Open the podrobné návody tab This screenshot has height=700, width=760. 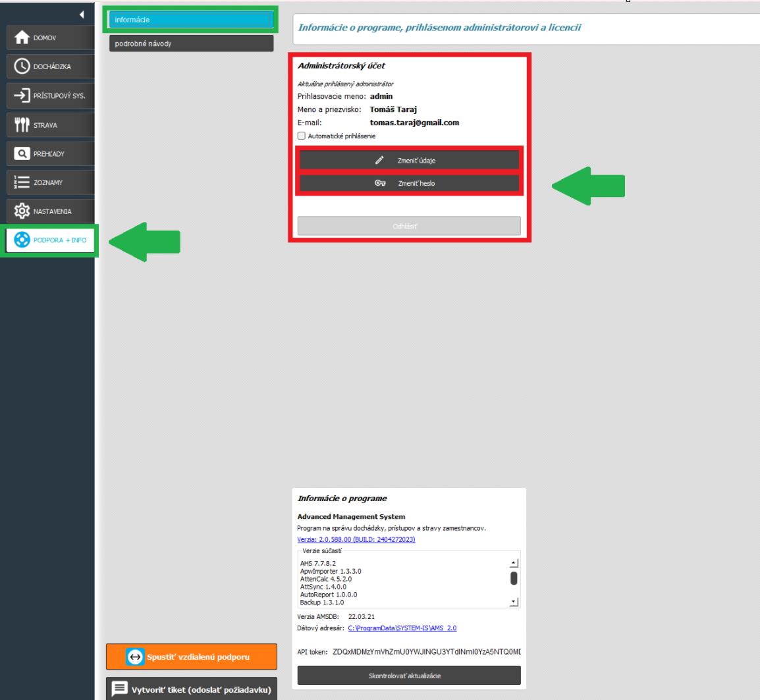click(190, 43)
